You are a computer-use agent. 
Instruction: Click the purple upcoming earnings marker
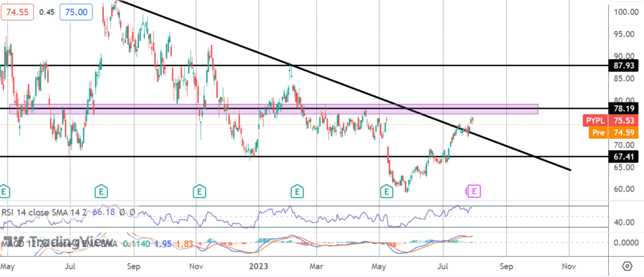tap(475, 190)
